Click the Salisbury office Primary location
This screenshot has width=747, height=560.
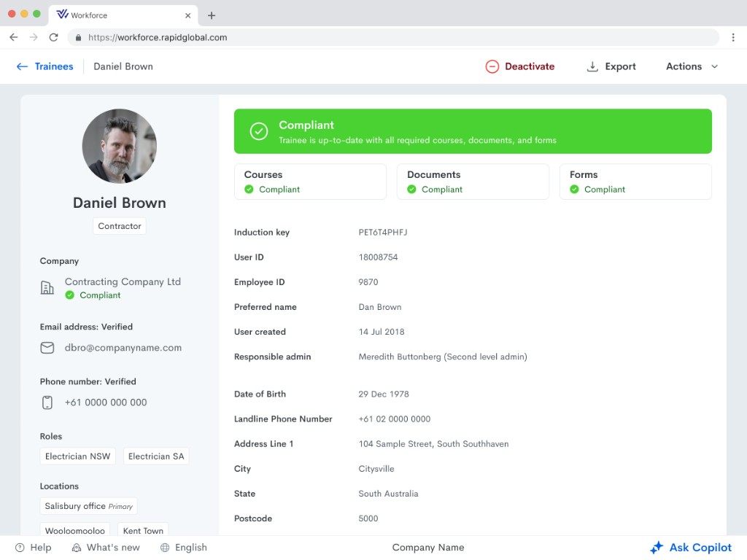88,506
